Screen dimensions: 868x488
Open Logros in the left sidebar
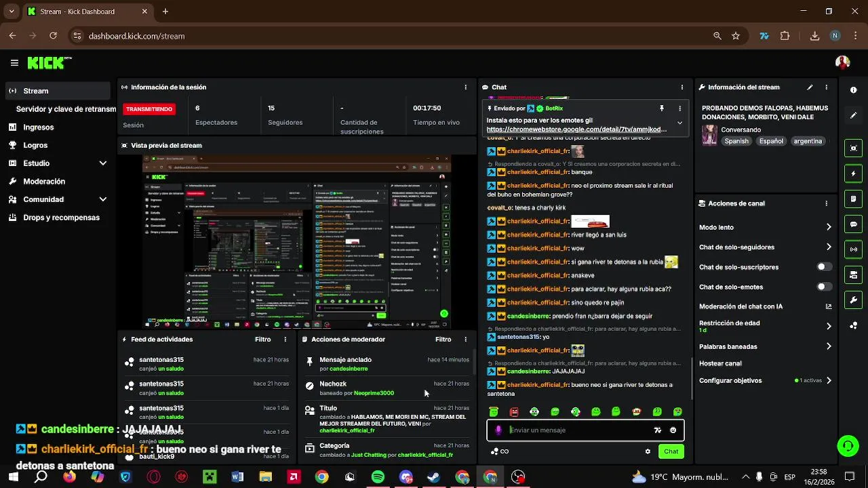pos(35,145)
